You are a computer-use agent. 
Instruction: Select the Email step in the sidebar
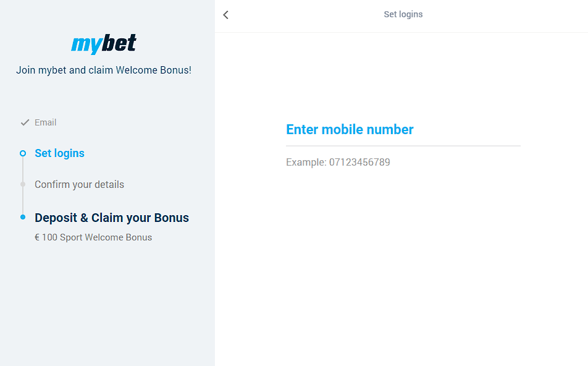pos(45,122)
